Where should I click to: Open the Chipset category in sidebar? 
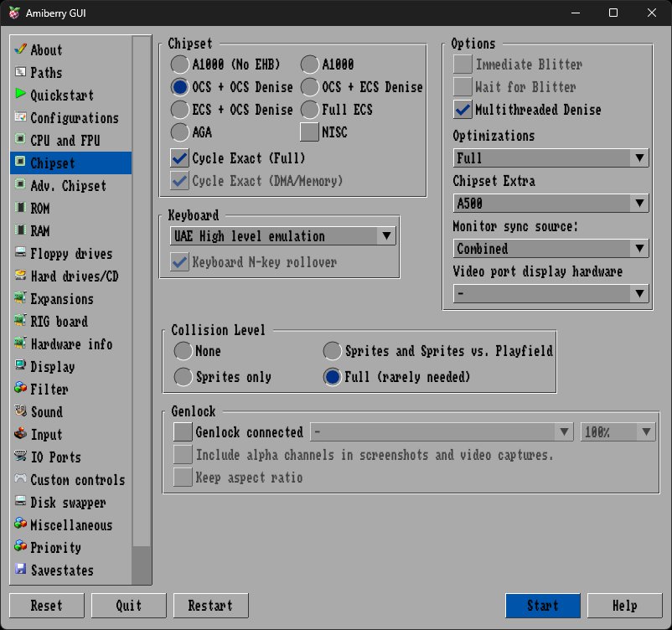click(70, 163)
